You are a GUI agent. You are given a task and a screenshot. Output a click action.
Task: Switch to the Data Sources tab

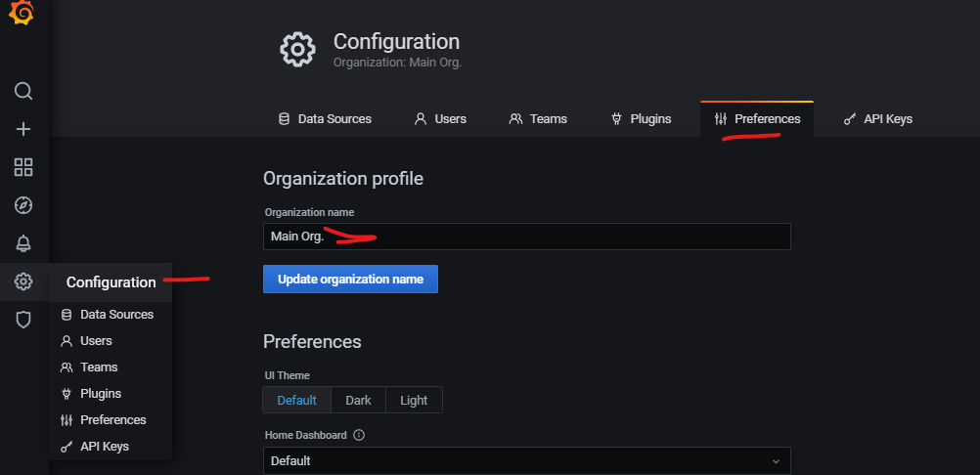(x=325, y=119)
